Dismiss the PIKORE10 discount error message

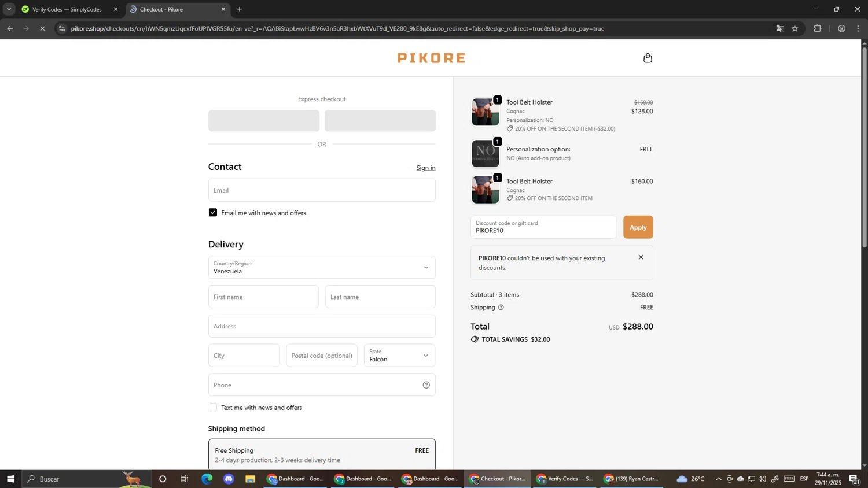click(641, 257)
